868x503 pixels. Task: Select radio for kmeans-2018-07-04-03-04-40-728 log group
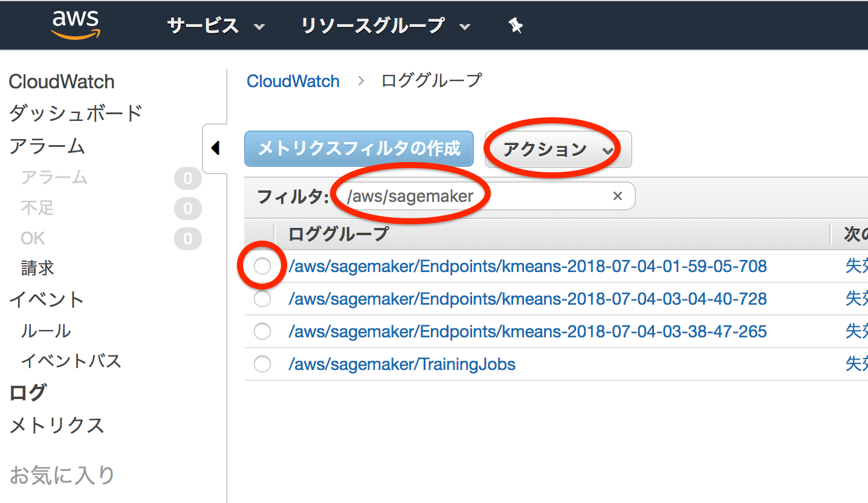(x=262, y=299)
